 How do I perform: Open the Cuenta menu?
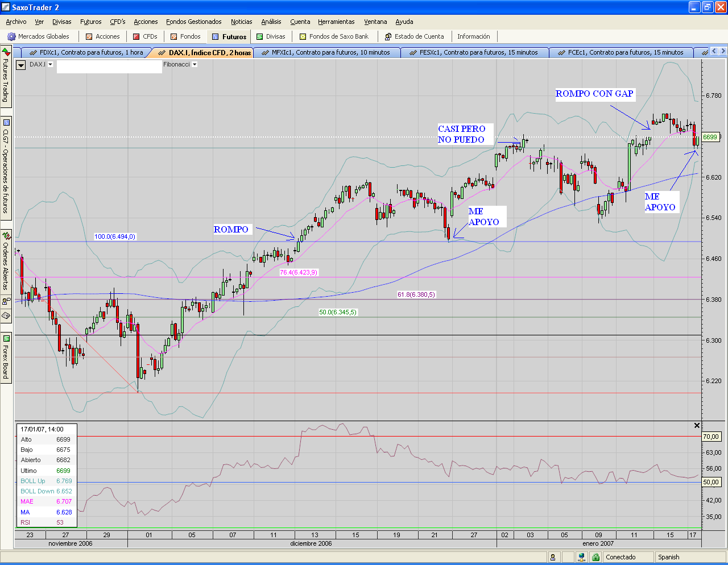(x=300, y=22)
